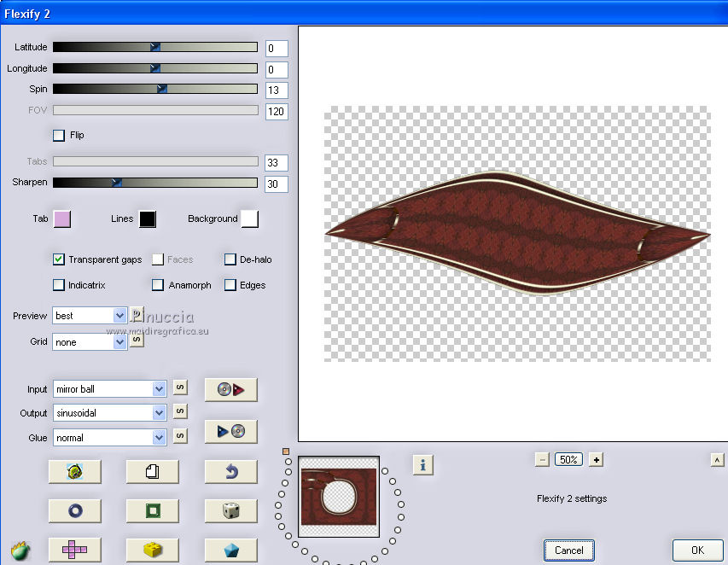Click the blue ring icon button
Screen dimensions: 728x565
tap(75, 511)
